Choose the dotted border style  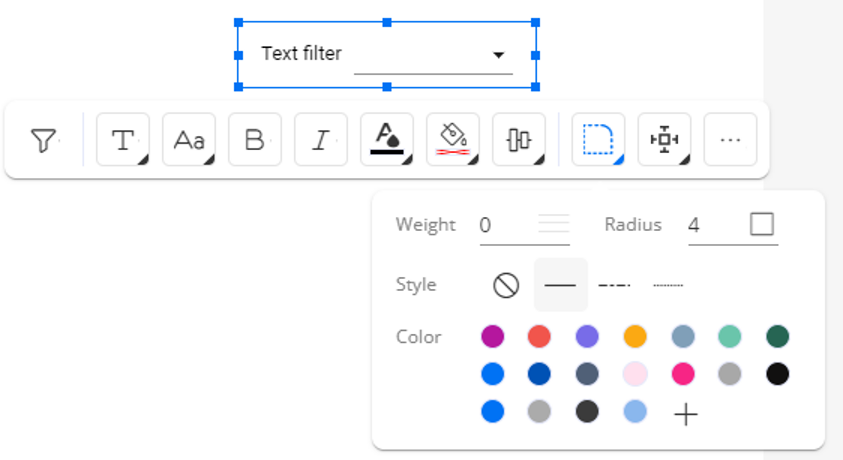[x=668, y=285]
